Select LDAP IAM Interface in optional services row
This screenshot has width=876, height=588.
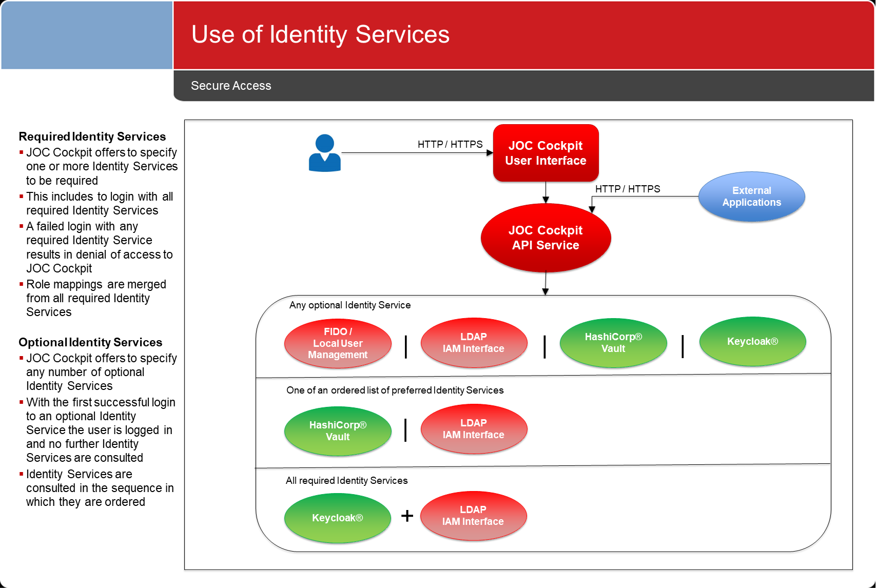(x=474, y=343)
